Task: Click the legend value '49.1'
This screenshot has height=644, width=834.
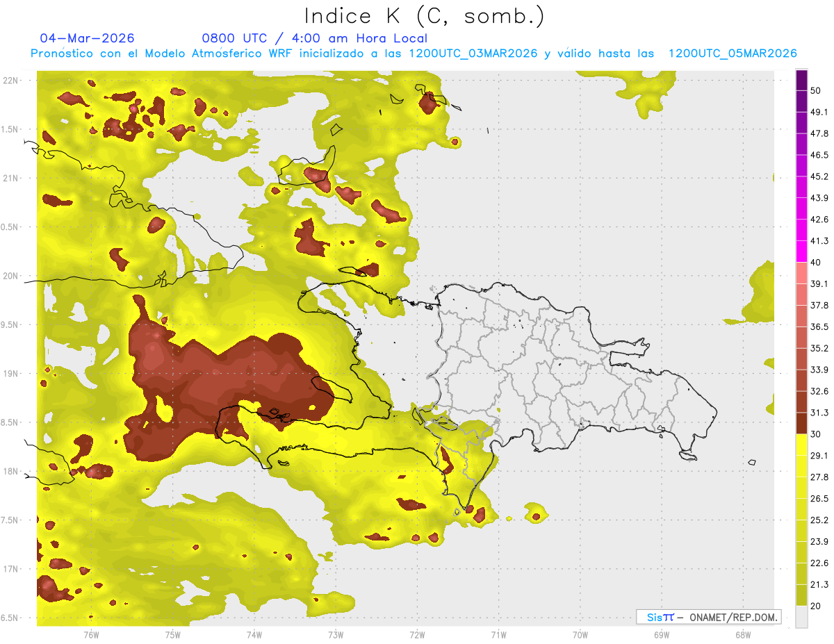Action: [x=819, y=113]
